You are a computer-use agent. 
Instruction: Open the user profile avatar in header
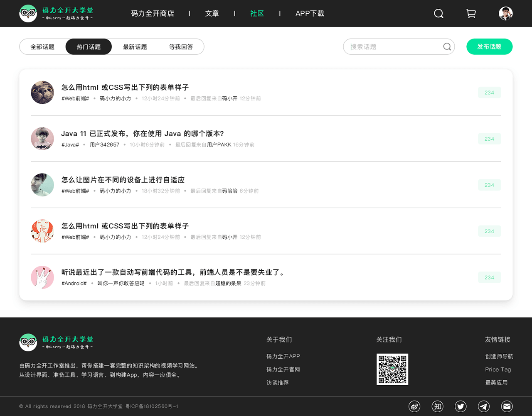pos(505,14)
